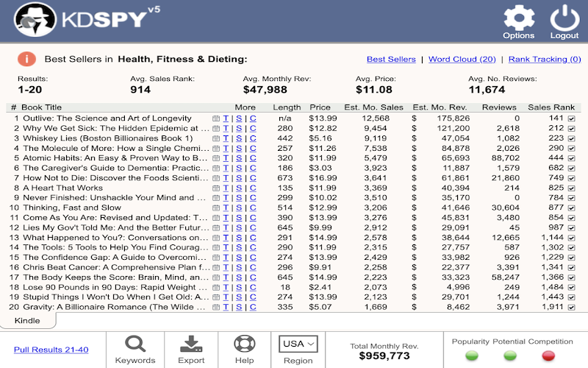Open the Rank Tracking (0) link
Image resolution: width=588 pixels, height=368 pixels.
point(545,60)
